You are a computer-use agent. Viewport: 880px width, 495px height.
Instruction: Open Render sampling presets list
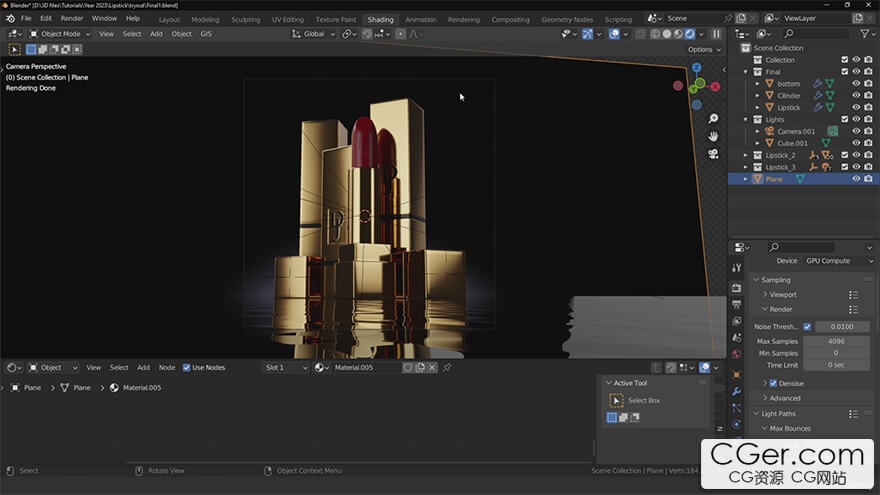854,309
